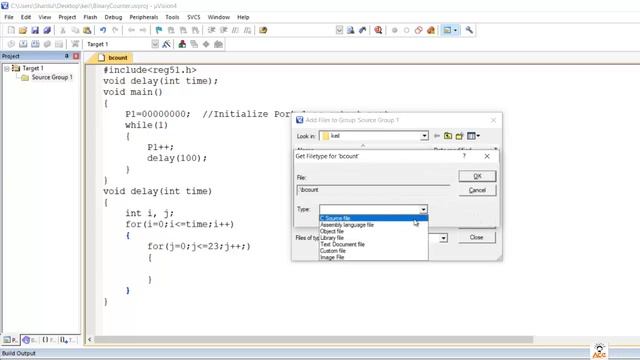Viewport: 640px width, 360px height.
Task: Open Configuration with the wrench icon
Action: coord(469,30)
